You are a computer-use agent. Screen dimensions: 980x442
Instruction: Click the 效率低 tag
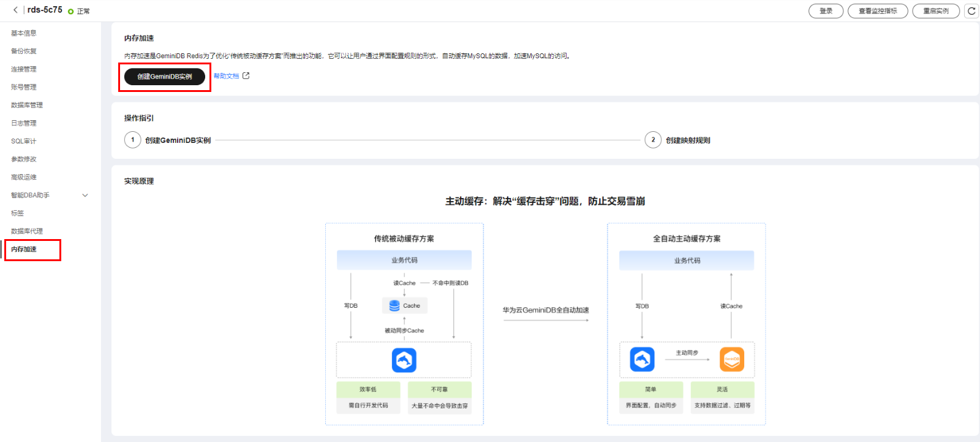tap(368, 389)
